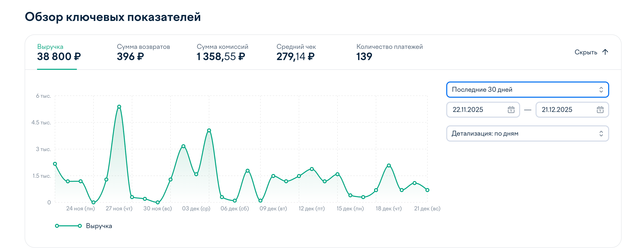Image resolution: width=644 pixels, height=252 pixels.
Task: Click the Обзор ключевых показателей heading
Action: 113,17
